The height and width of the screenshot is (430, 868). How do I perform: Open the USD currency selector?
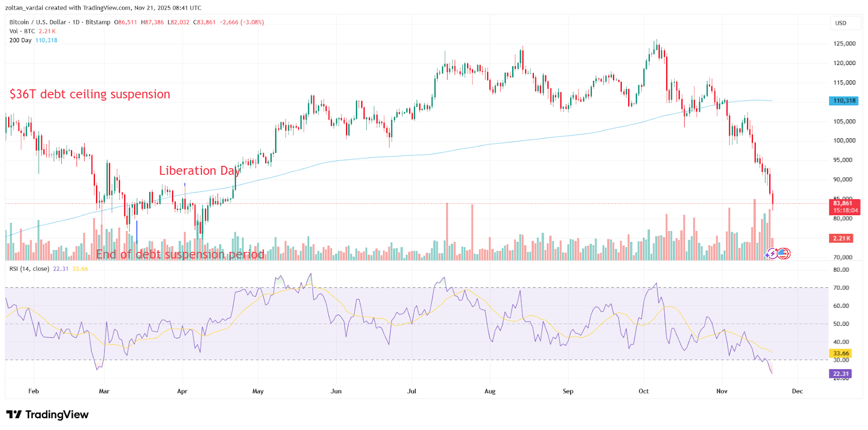(x=840, y=23)
